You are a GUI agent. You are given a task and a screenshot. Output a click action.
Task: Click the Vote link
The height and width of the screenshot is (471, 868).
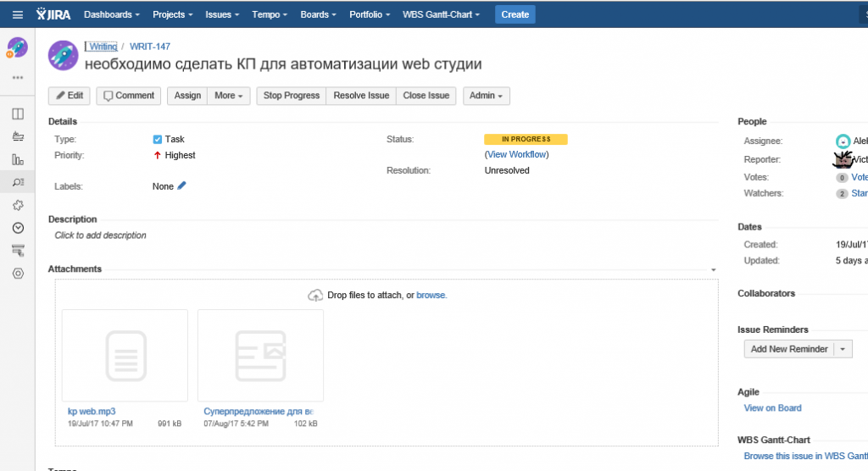tap(860, 178)
